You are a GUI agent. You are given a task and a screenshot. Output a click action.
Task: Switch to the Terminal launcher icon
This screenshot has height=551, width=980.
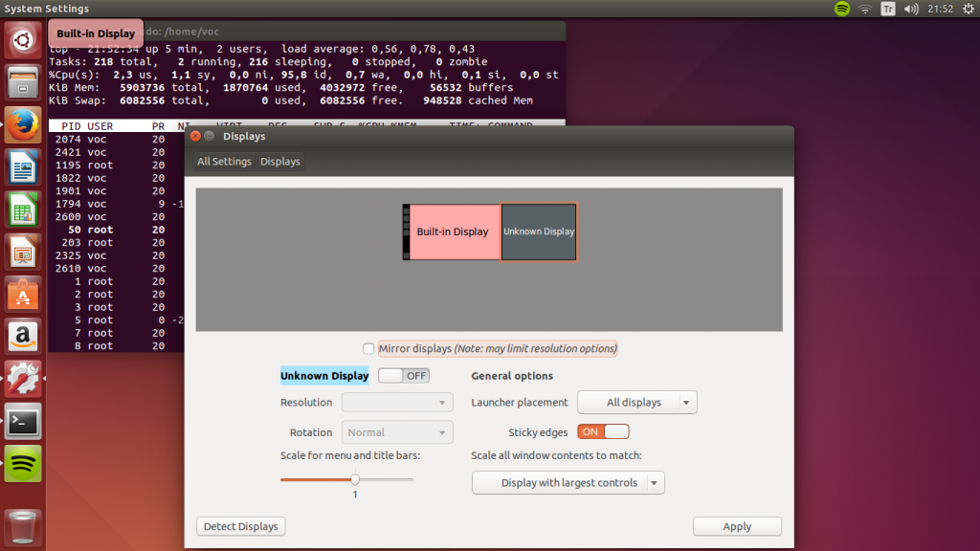click(x=23, y=420)
